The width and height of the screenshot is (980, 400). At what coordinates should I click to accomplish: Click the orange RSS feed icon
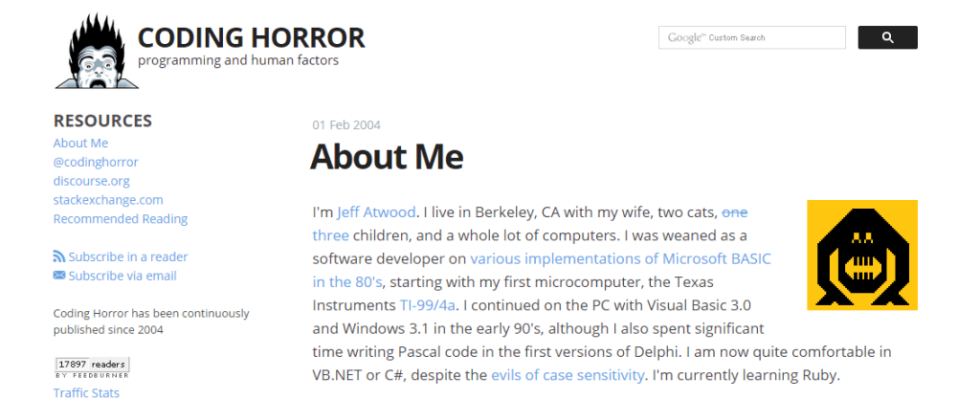pos(59,256)
